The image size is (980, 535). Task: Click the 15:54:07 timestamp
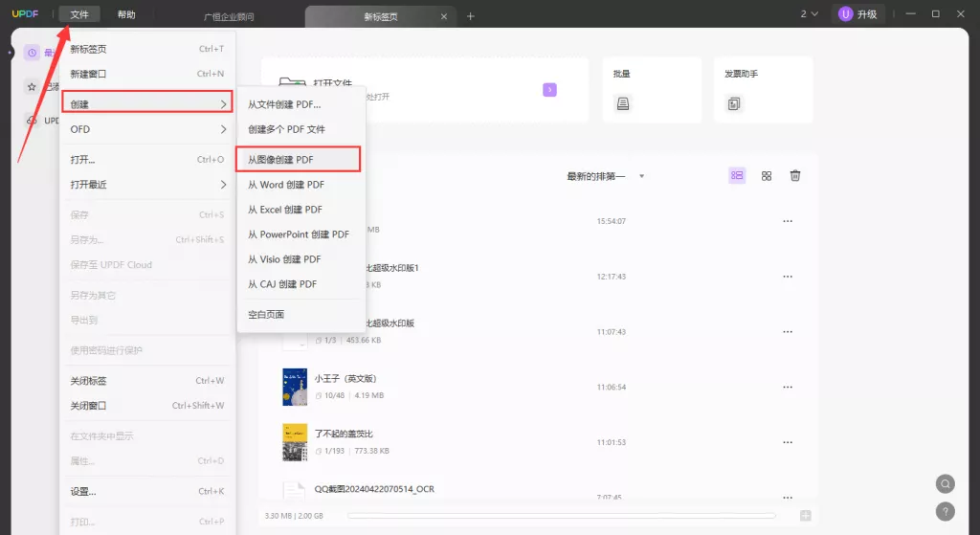(x=612, y=221)
